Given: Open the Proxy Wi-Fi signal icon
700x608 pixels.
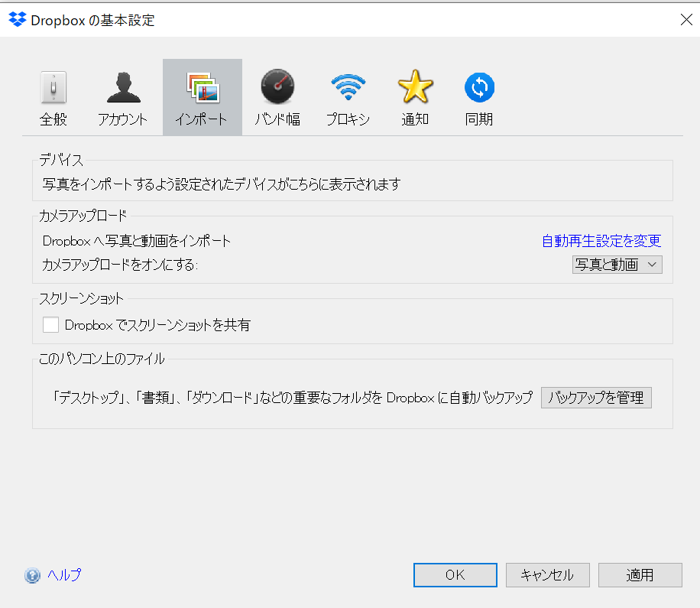Looking at the screenshot, I should 348,88.
